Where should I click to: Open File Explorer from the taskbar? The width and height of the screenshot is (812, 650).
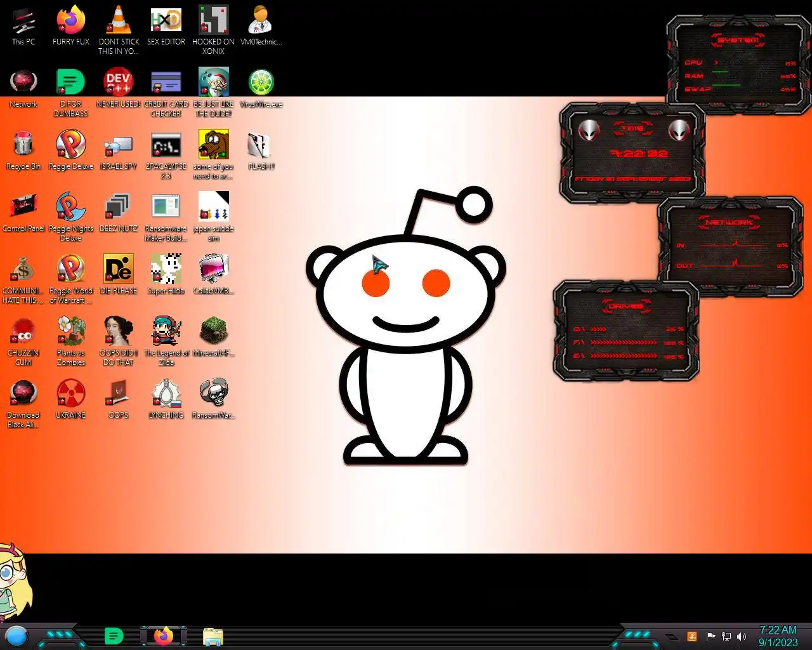213,636
